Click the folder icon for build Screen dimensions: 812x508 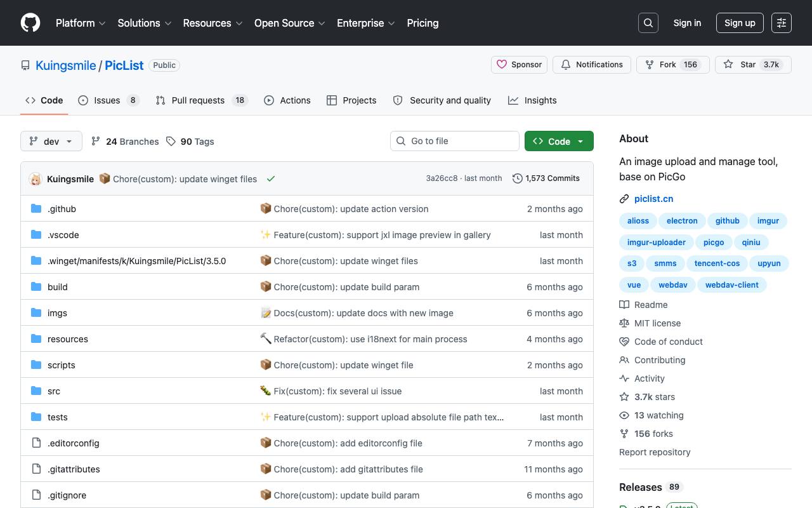click(x=36, y=286)
